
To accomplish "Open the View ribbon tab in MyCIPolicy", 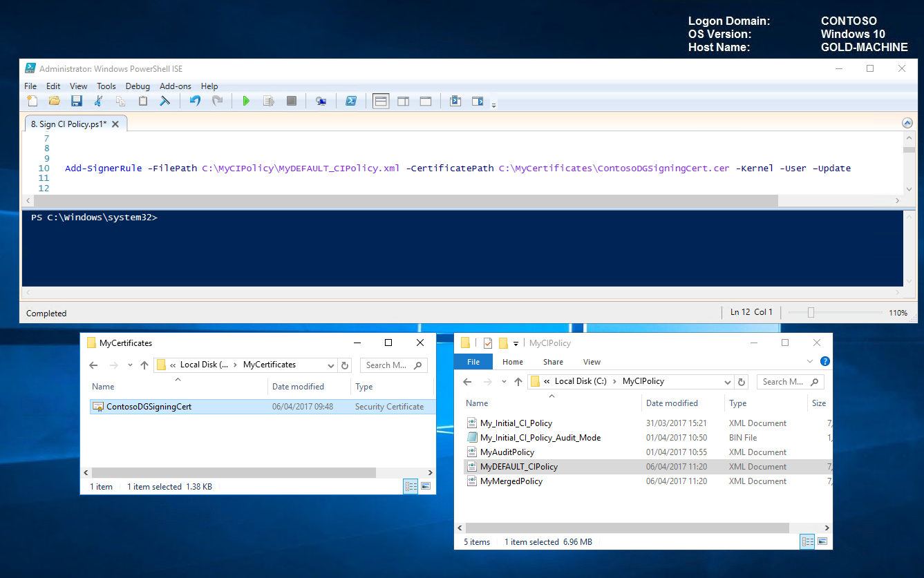I will click(x=592, y=362).
